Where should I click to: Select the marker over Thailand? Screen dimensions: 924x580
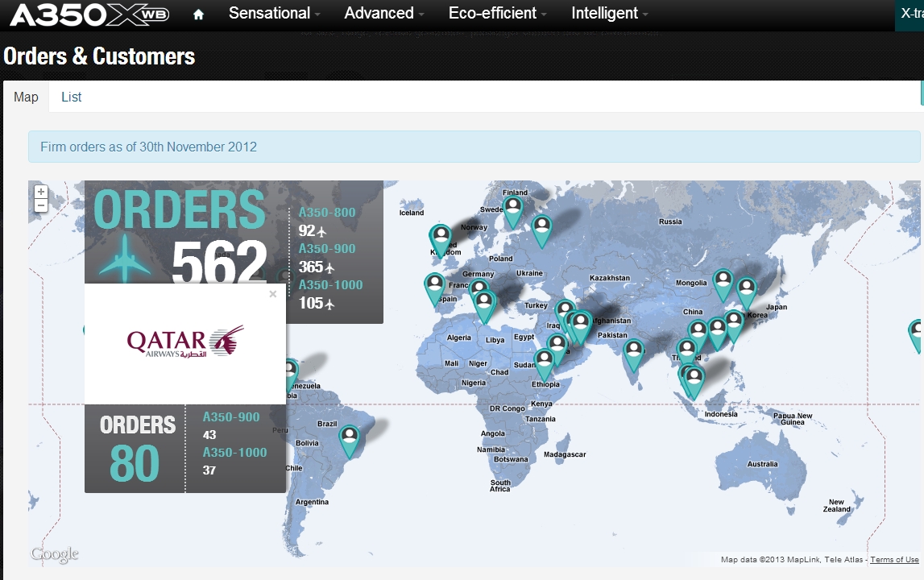pyautogui.click(x=686, y=354)
